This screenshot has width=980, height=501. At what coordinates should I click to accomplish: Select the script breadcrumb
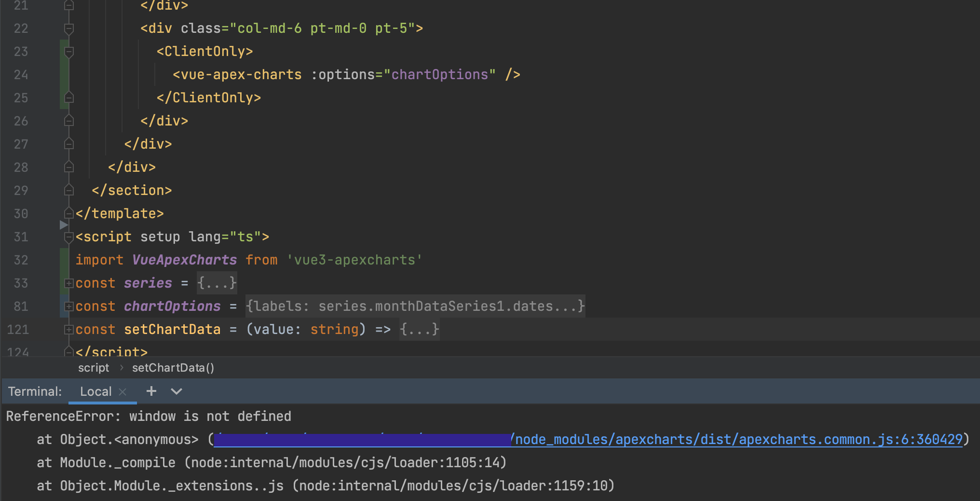click(x=94, y=368)
